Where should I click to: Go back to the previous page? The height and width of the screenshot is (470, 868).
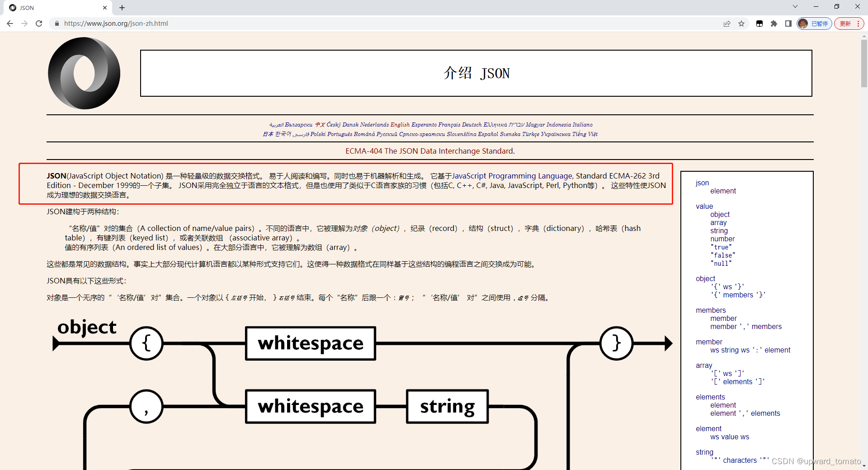(10, 23)
